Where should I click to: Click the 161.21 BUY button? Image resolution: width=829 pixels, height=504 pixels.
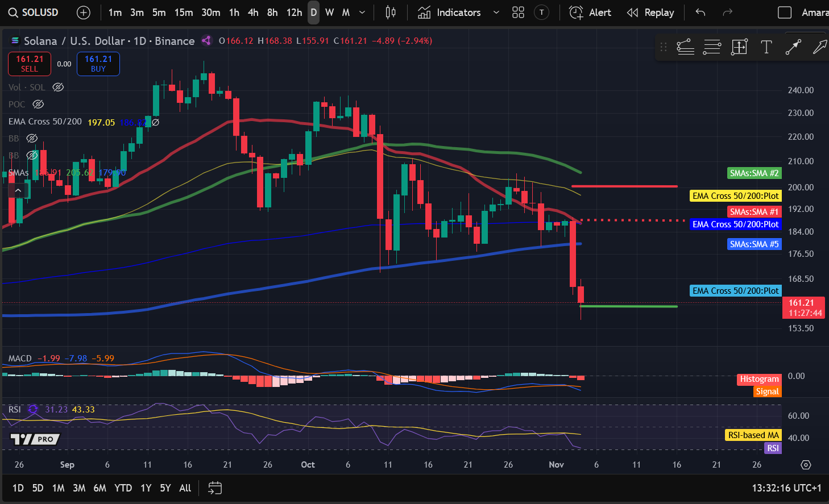(98, 64)
